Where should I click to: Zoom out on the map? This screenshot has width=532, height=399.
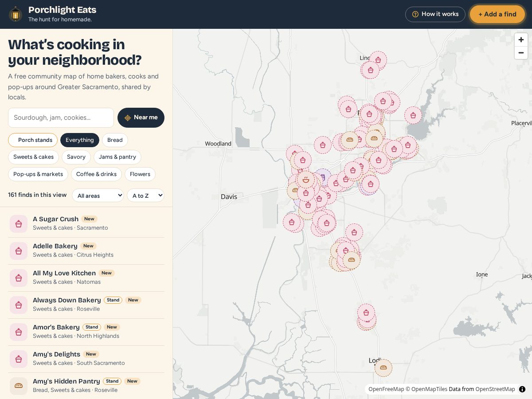521,52
